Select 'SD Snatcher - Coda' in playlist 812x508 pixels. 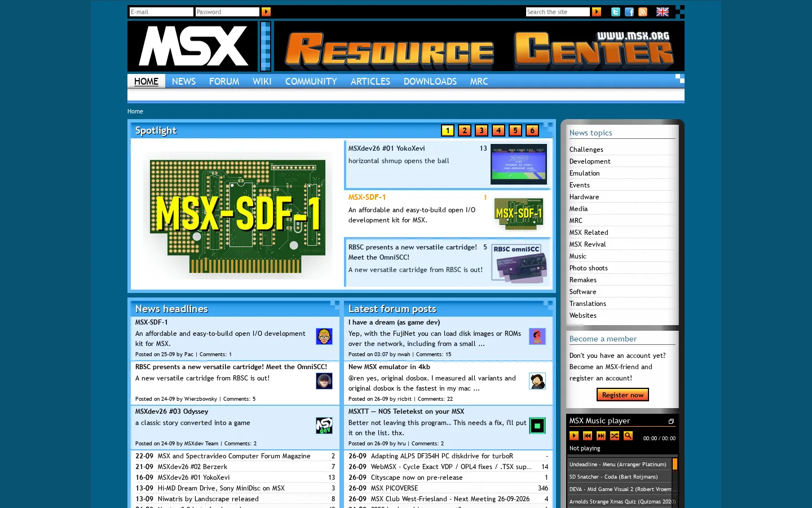pos(614,477)
